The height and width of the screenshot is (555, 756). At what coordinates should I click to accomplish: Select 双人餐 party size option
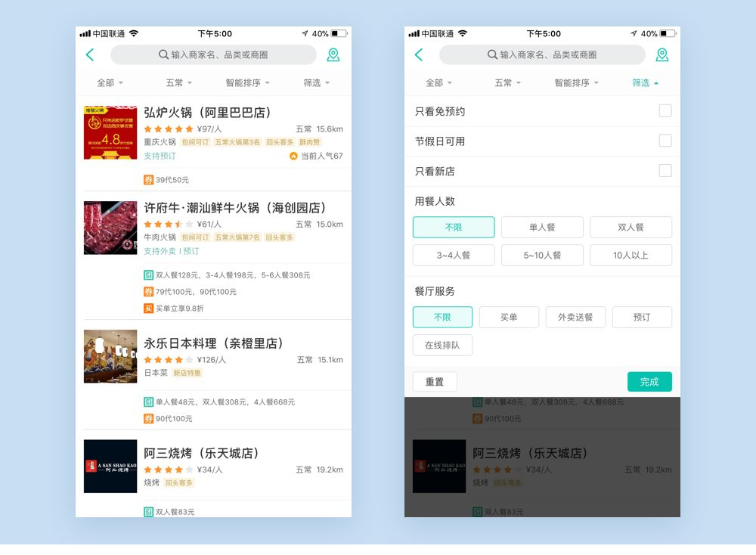(631, 227)
